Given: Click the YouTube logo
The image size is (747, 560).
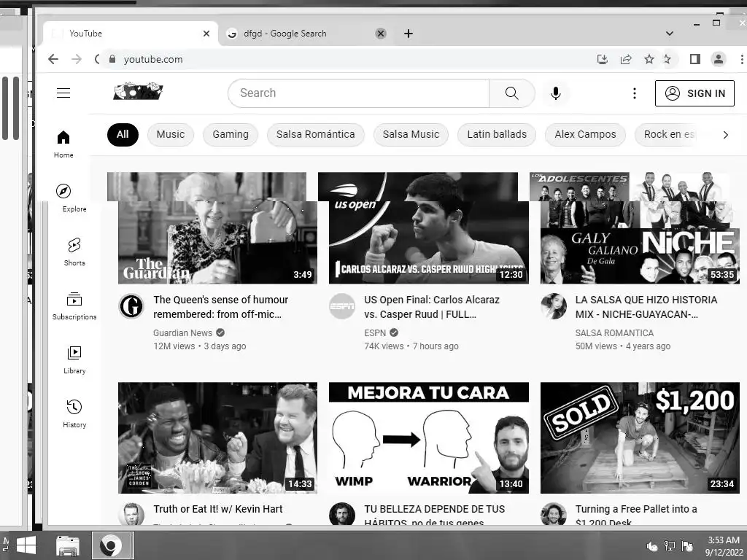Looking at the screenshot, I should [138, 91].
